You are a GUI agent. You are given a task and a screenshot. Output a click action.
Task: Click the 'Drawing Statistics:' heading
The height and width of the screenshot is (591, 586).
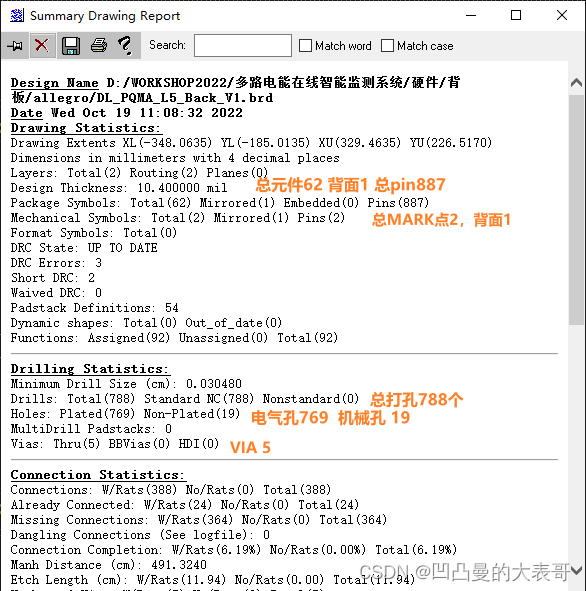[86, 128]
